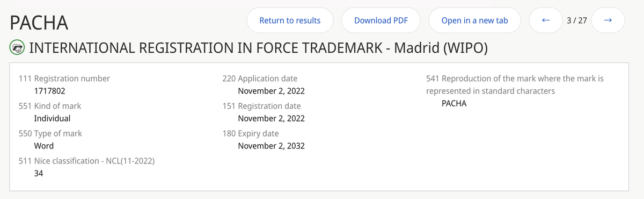Select Nice classification value 34

point(38,173)
